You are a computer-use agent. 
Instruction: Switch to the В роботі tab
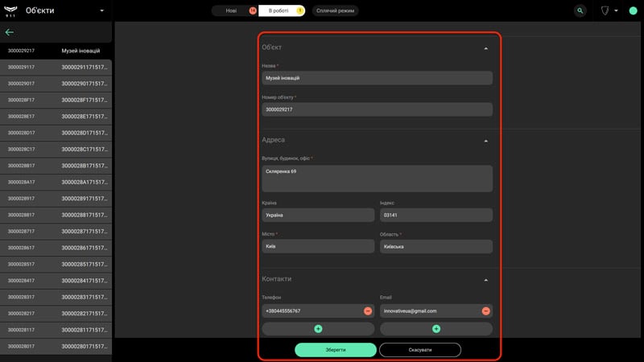pos(282,10)
